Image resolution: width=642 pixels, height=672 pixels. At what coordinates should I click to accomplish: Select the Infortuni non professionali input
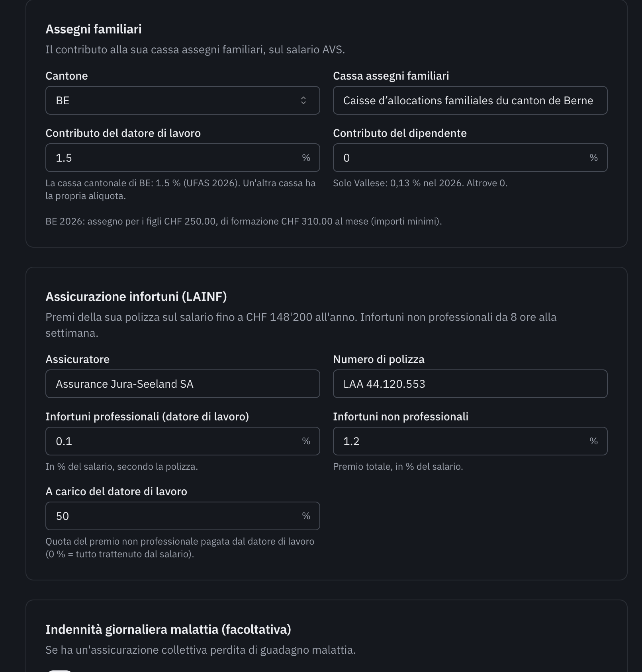[470, 441]
